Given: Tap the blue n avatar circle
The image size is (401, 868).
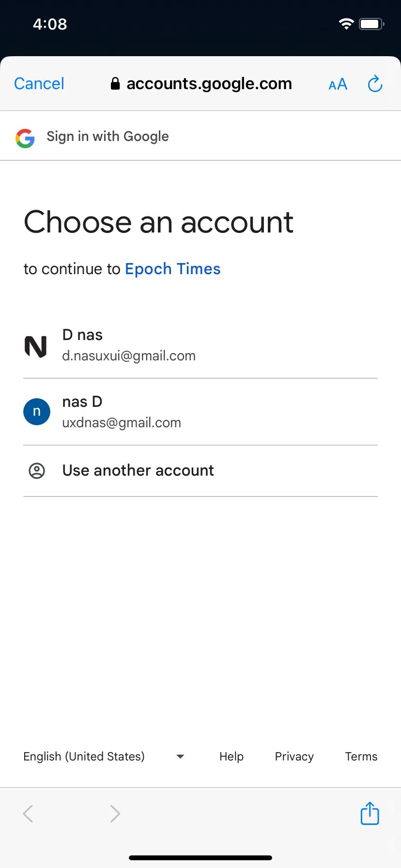Looking at the screenshot, I should click(37, 412).
